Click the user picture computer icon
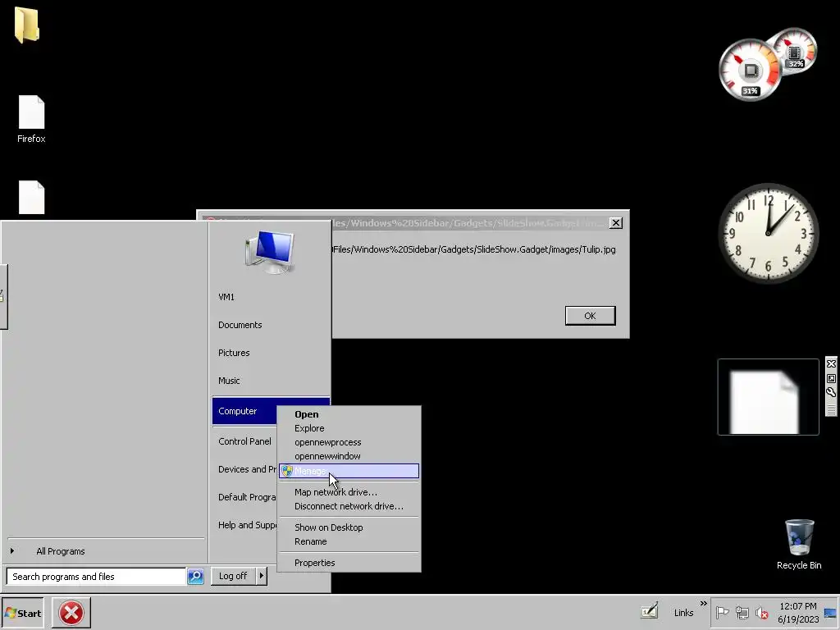Image resolution: width=840 pixels, height=630 pixels. [x=269, y=253]
